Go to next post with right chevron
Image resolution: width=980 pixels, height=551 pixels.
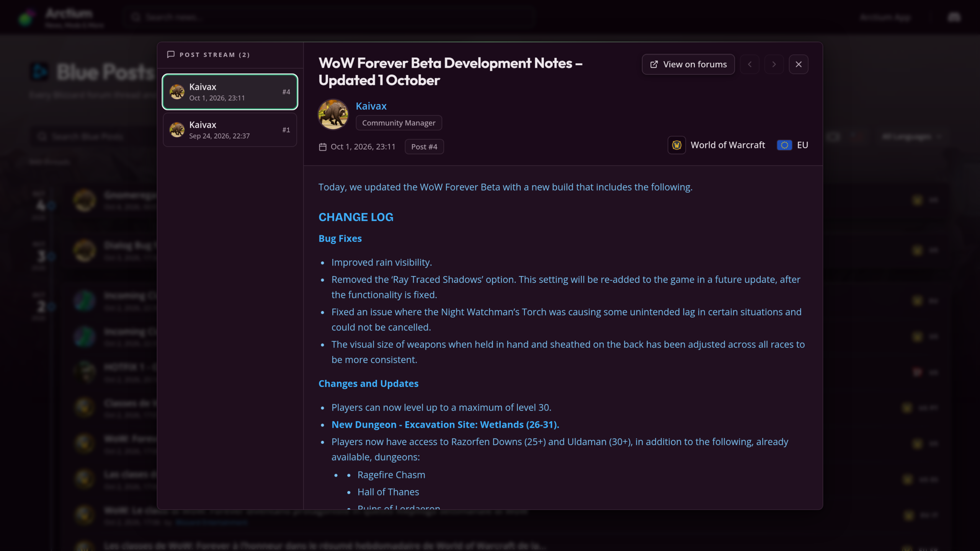pyautogui.click(x=774, y=64)
